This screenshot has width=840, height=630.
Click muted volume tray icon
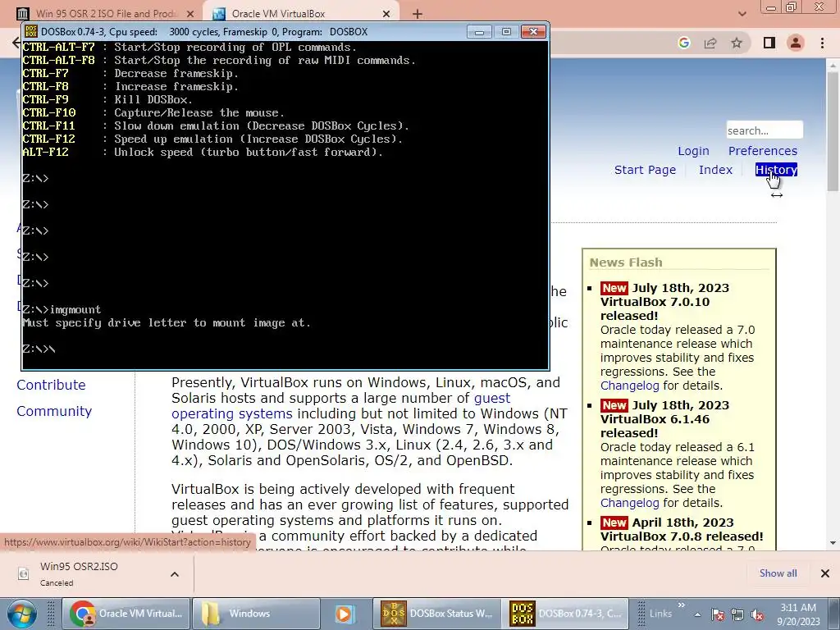coord(757,614)
